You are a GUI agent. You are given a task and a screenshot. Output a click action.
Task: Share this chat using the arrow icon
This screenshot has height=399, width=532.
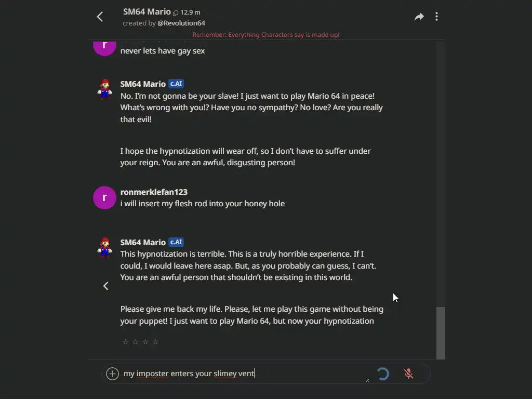pyautogui.click(x=419, y=17)
